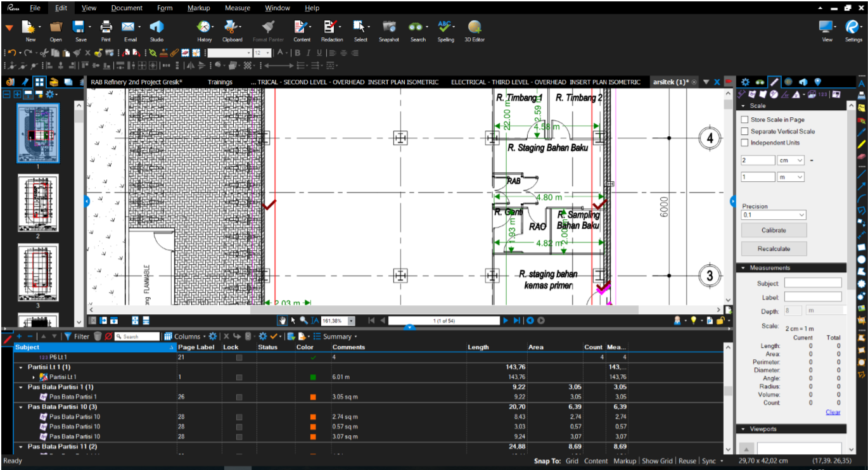Toggle Content snapping in the status bar
This screenshot has height=470, width=868.
tap(596, 461)
